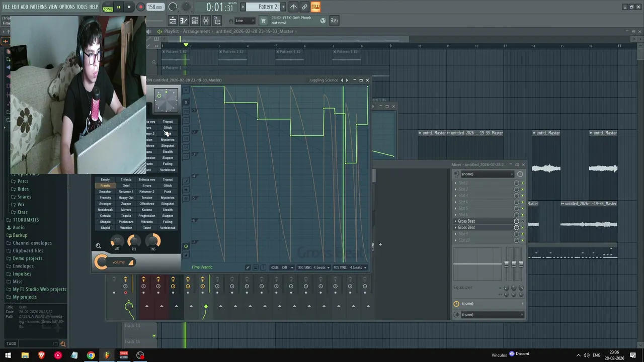This screenshot has height=362, width=644.
Task: Toggle Slot 10 enable LED in mixer
Action: [x=522, y=240]
